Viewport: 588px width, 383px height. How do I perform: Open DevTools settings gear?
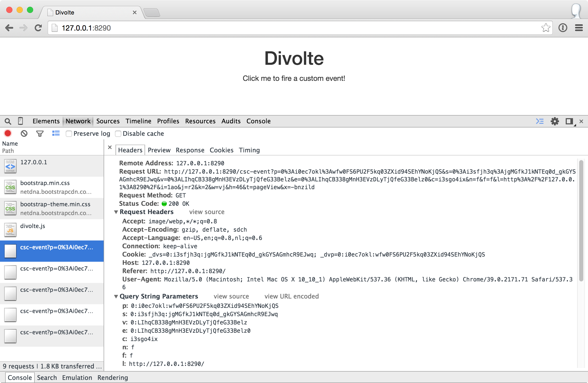[555, 121]
